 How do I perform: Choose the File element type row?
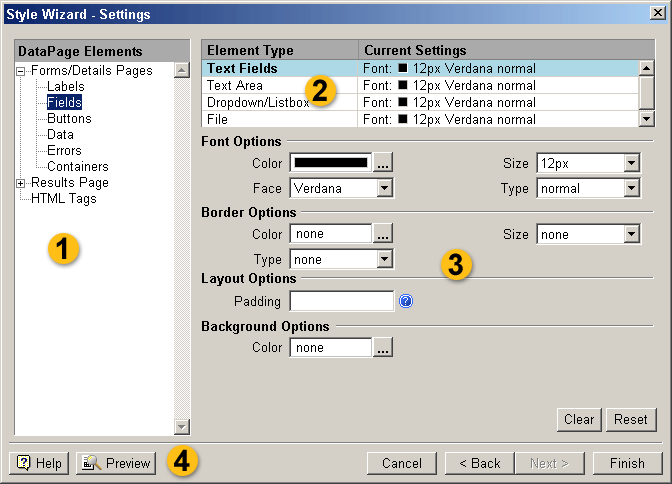click(420, 119)
